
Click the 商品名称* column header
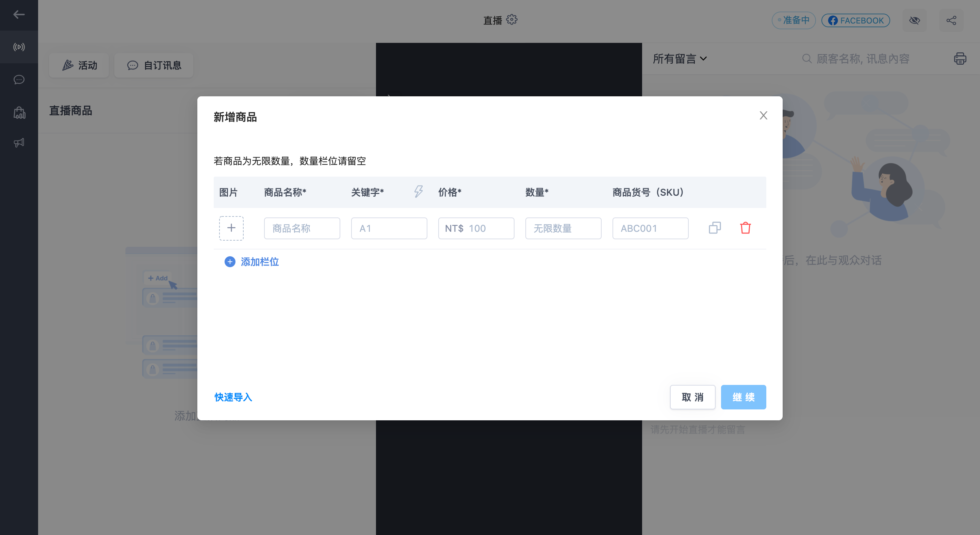coord(285,193)
